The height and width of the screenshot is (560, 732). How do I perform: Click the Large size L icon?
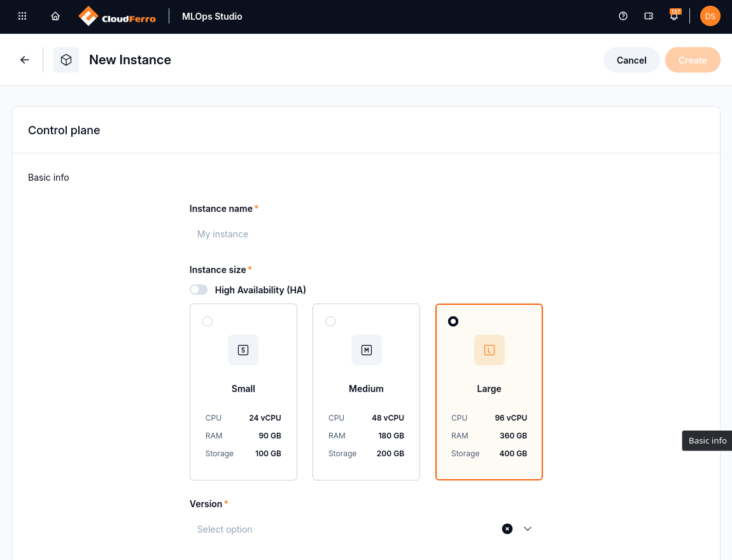pyautogui.click(x=489, y=350)
